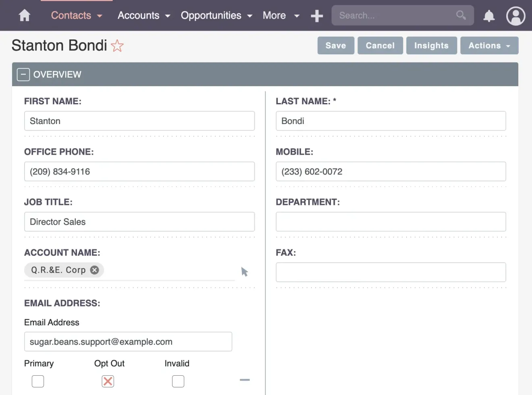Open the Contacts menu
The width and height of the screenshot is (532, 395).
76,15
